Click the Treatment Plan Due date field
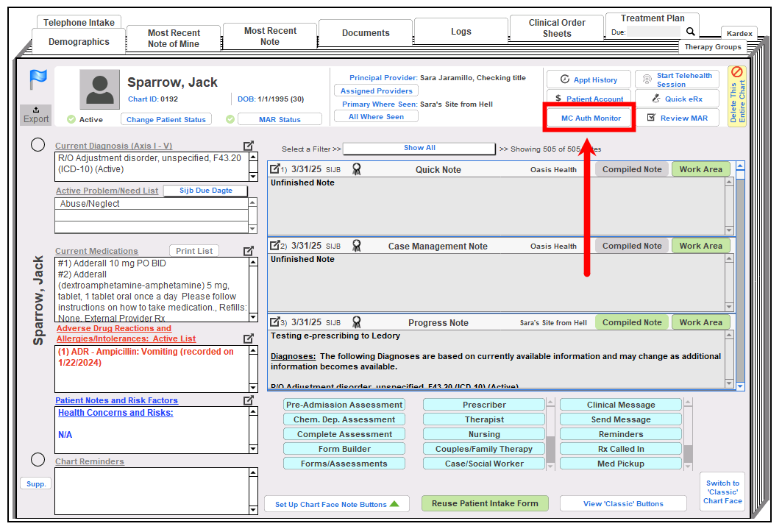782x532 pixels. pyautogui.click(x=655, y=32)
